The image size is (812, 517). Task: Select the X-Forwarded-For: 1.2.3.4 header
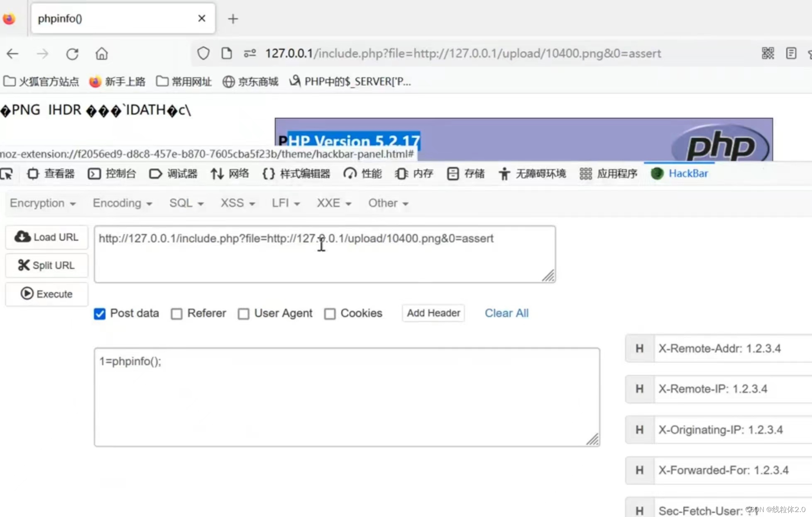point(733,471)
